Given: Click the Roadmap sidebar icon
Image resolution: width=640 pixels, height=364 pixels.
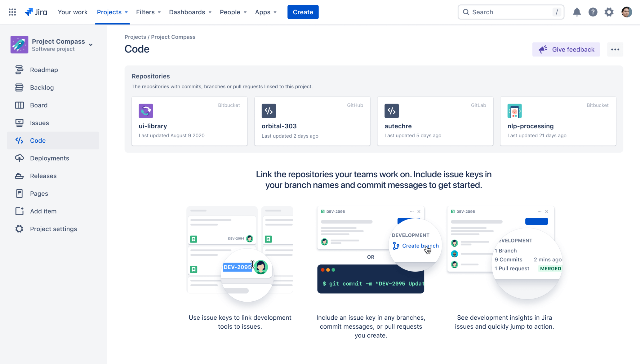Looking at the screenshot, I should pos(19,69).
